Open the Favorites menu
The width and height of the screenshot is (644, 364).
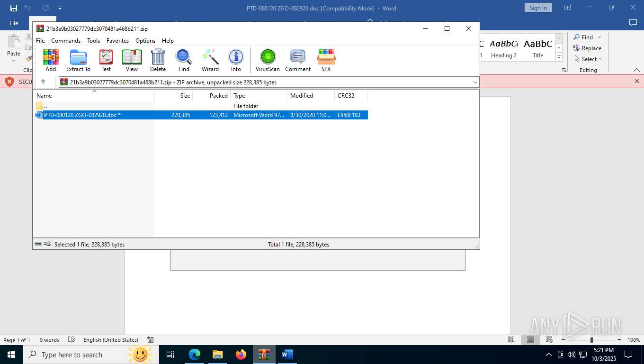coord(117,41)
